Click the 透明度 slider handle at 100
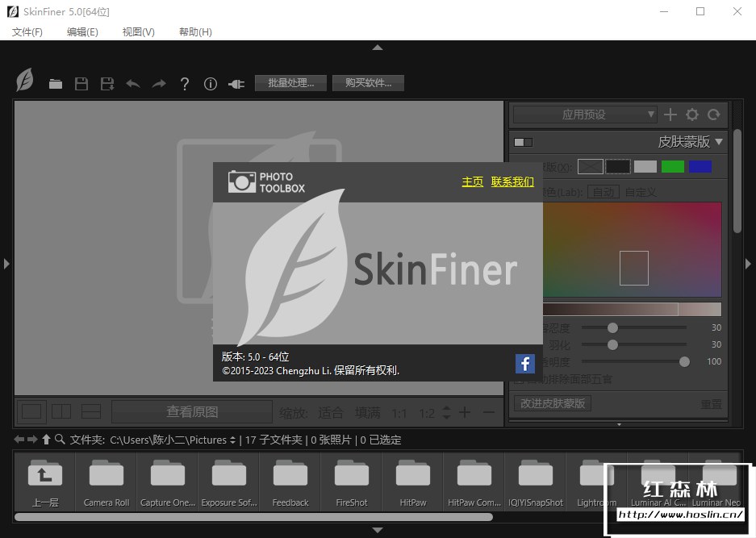Screen dimensions: 756x538 [684, 361]
